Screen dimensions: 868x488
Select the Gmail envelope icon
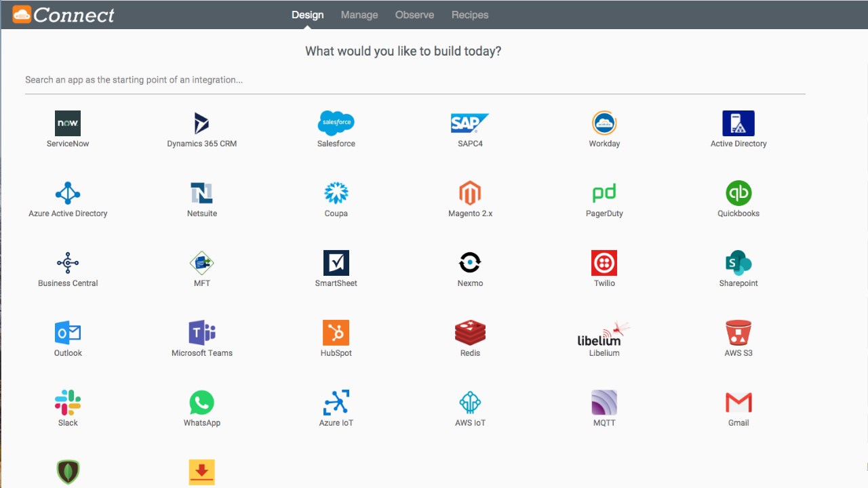pos(738,403)
